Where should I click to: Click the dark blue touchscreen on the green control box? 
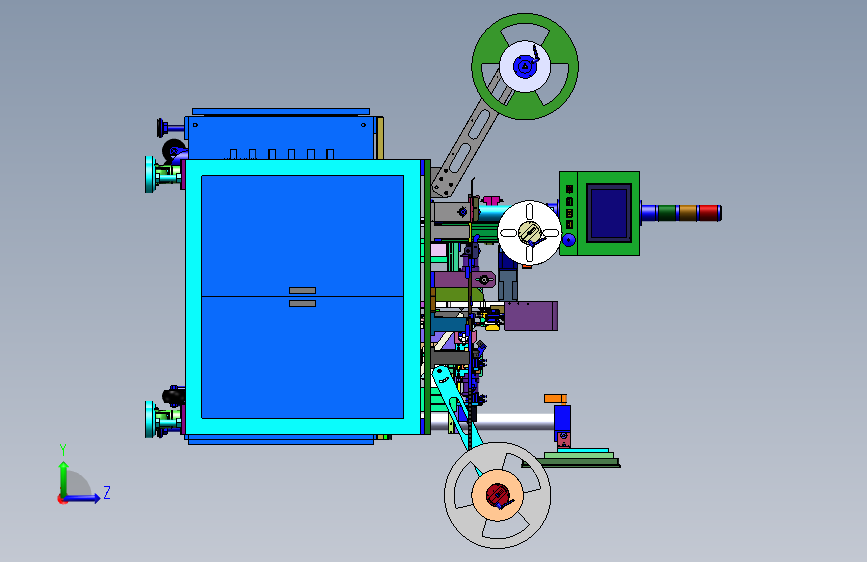609,213
